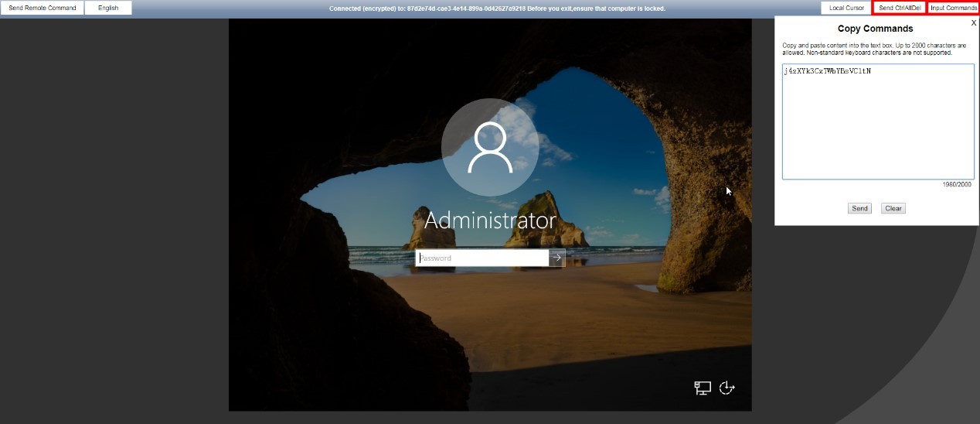Open the Input Commands panel
This screenshot has height=424, width=980.
pyautogui.click(x=954, y=8)
